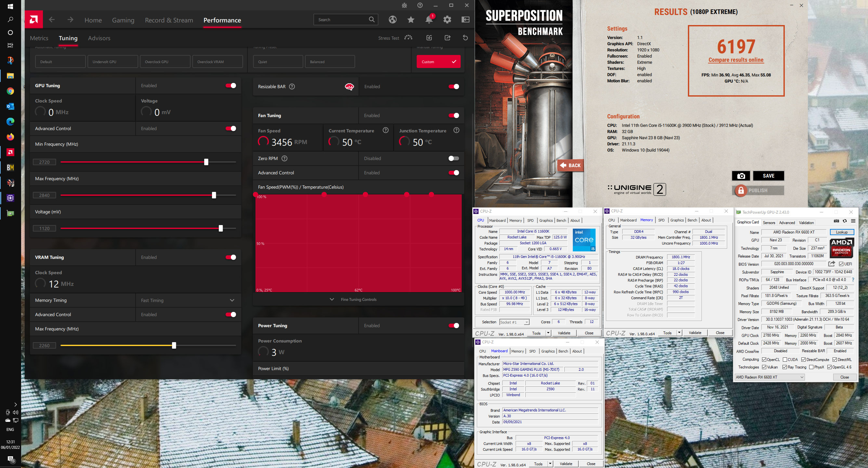Launch the Stress Test icon
This screenshot has height=468, width=868.
tap(408, 37)
